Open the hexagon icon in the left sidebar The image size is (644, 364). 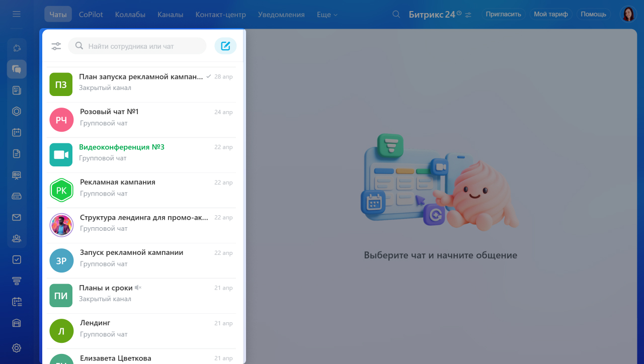pyautogui.click(x=17, y=112)
